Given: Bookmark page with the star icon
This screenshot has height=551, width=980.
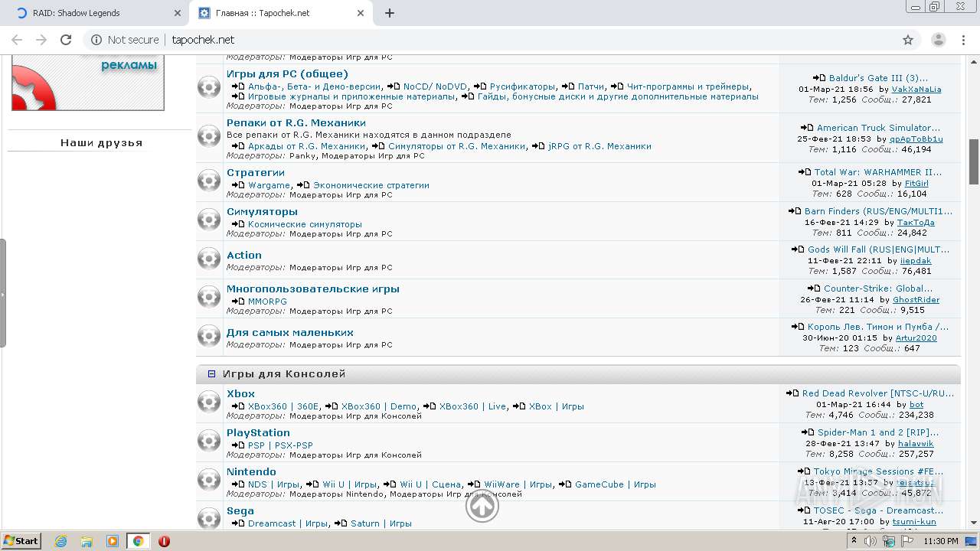Looking at the screenshot, I should tap(908, 40).
